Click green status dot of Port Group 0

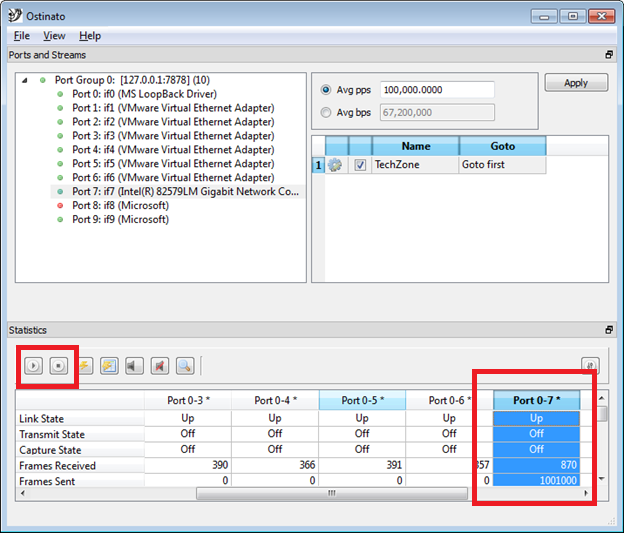43,80
